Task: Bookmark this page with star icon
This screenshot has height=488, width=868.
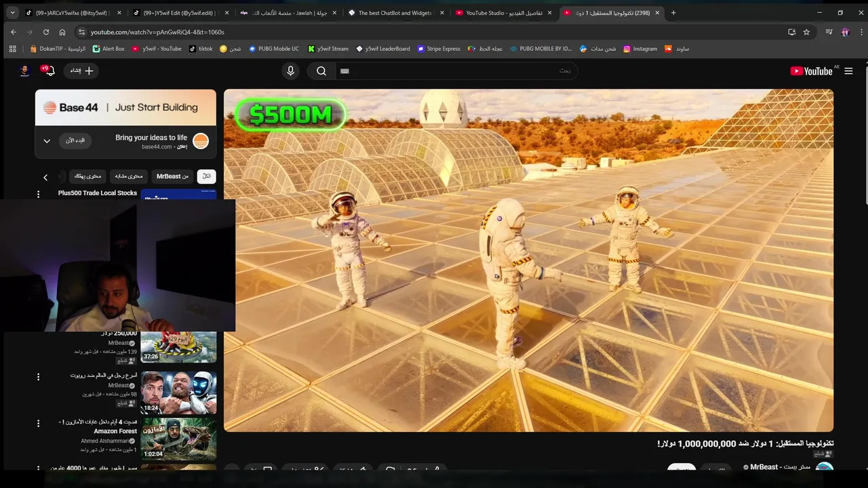Action: pyautogui.click(x=806, y=32)
